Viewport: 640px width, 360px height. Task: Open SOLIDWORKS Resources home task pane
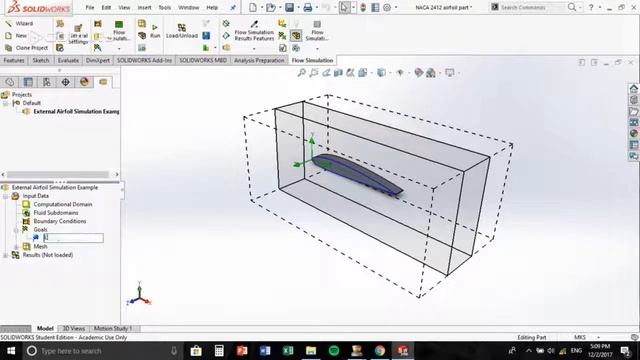633,88
